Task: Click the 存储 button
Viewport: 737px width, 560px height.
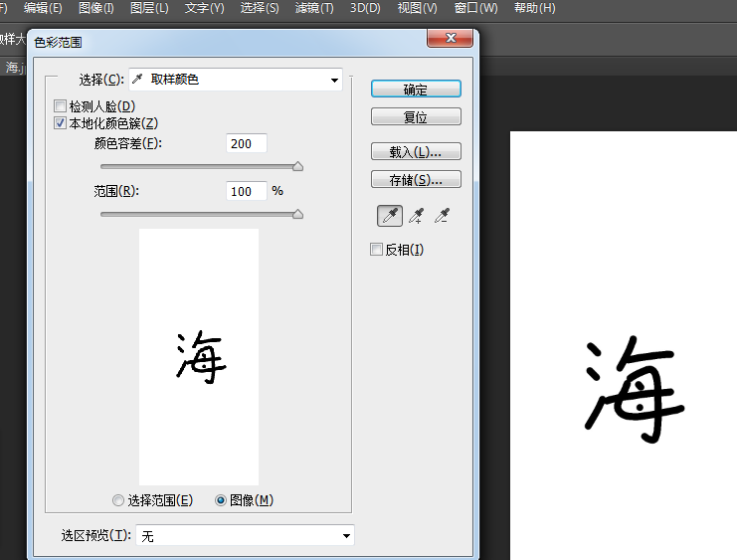Action: click(416, 179)
